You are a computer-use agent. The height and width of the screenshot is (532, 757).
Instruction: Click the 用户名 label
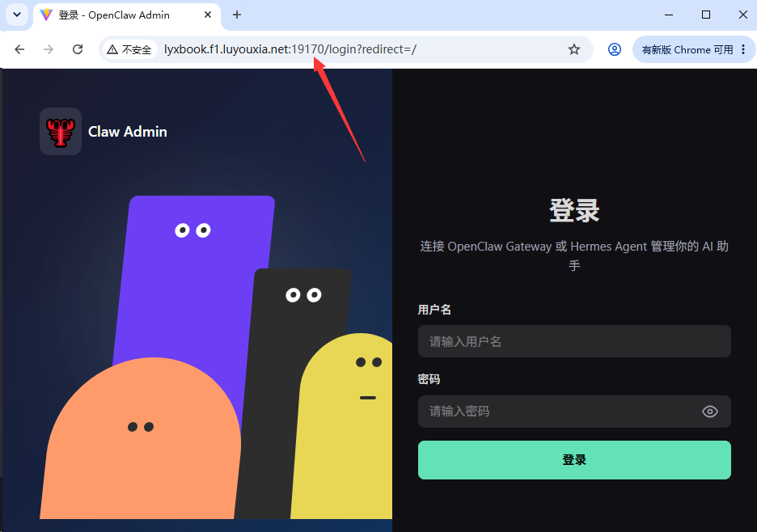click(x=434, y=310)
